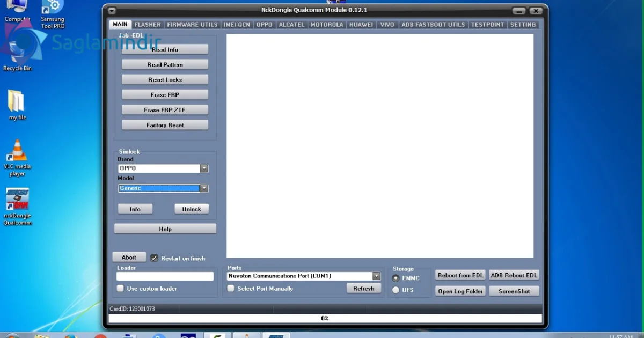Open the 'my file' folder icon

pos(17,105)
